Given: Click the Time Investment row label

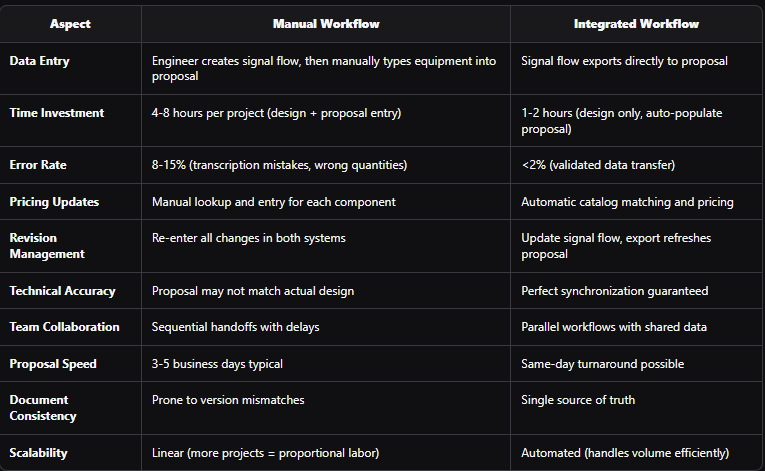Looking at the screenshot, I should (57, 113).
